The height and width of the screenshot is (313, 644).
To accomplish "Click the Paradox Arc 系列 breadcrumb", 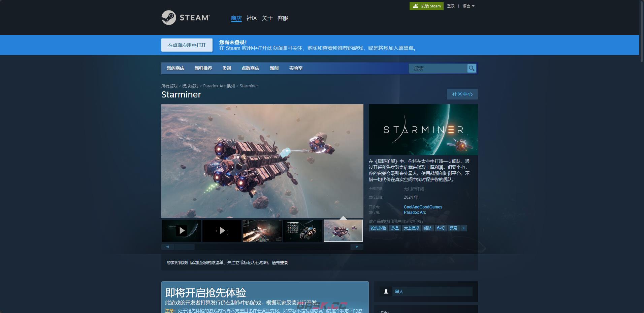I will [219, 86].
